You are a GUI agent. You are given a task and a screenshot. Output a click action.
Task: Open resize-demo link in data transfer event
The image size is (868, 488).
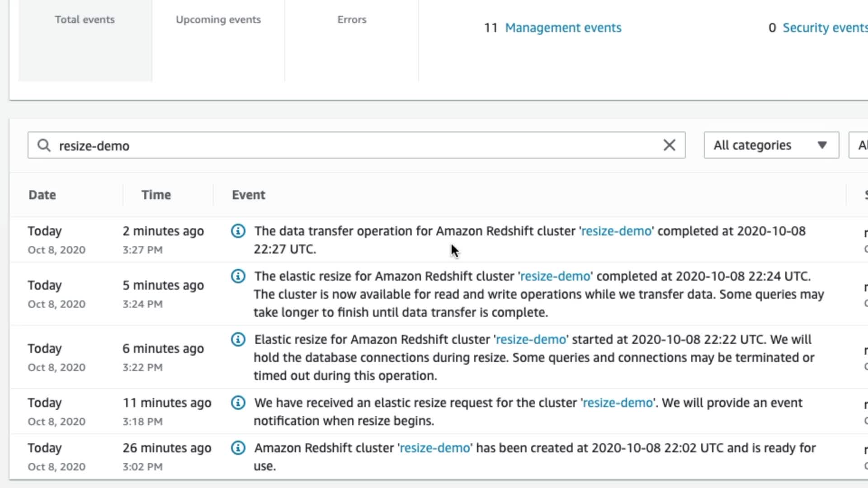[x=616, y=231]
